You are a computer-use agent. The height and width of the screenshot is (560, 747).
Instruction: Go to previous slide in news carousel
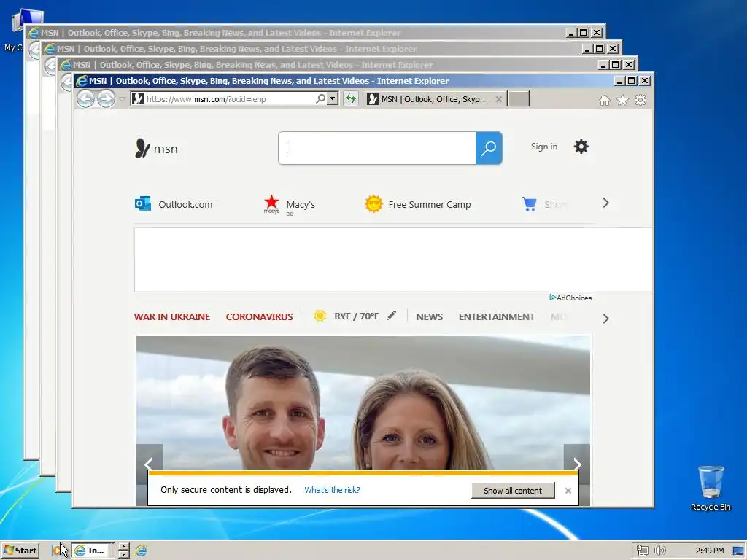149,463
